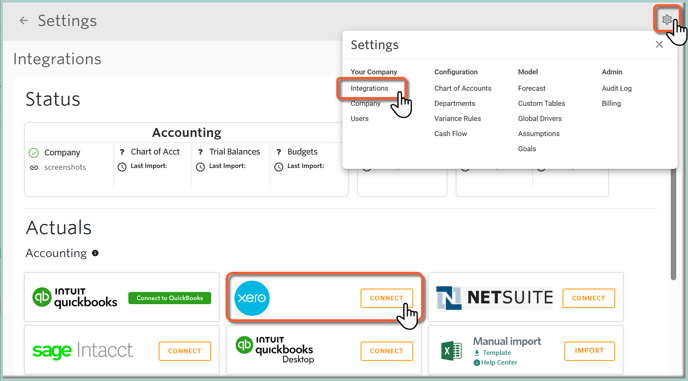
Task: Open Chart of Accounts configuration
Action: 462,88
